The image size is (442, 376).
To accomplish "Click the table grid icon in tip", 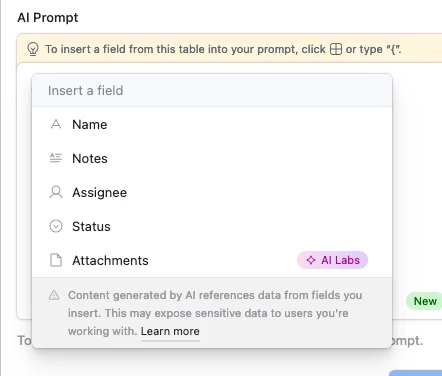I will tap(336, 49).
